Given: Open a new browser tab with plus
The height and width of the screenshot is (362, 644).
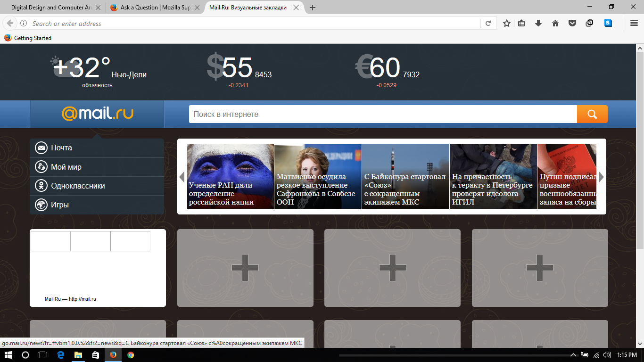Looking at the screenshot, I should [313, 8].
